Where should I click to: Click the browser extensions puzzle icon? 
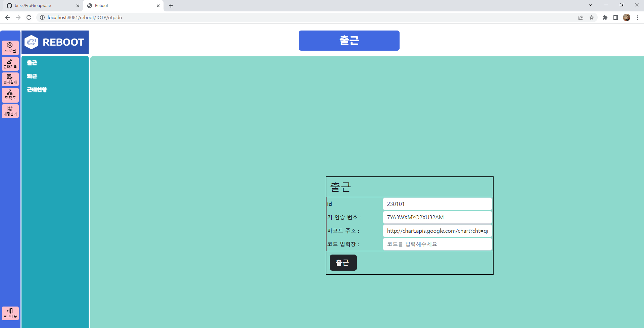[x=605, y=17]
